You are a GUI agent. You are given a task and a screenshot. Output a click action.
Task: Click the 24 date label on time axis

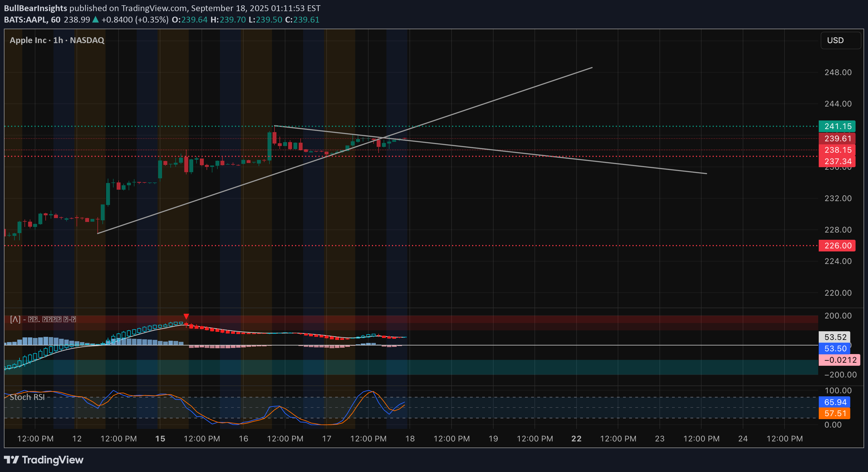[x=743, y=439]
